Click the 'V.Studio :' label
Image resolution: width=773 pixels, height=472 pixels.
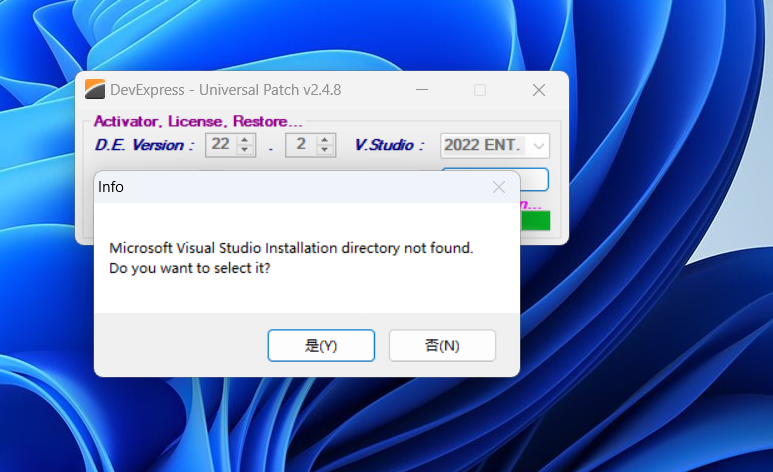[x=389, y=145]
